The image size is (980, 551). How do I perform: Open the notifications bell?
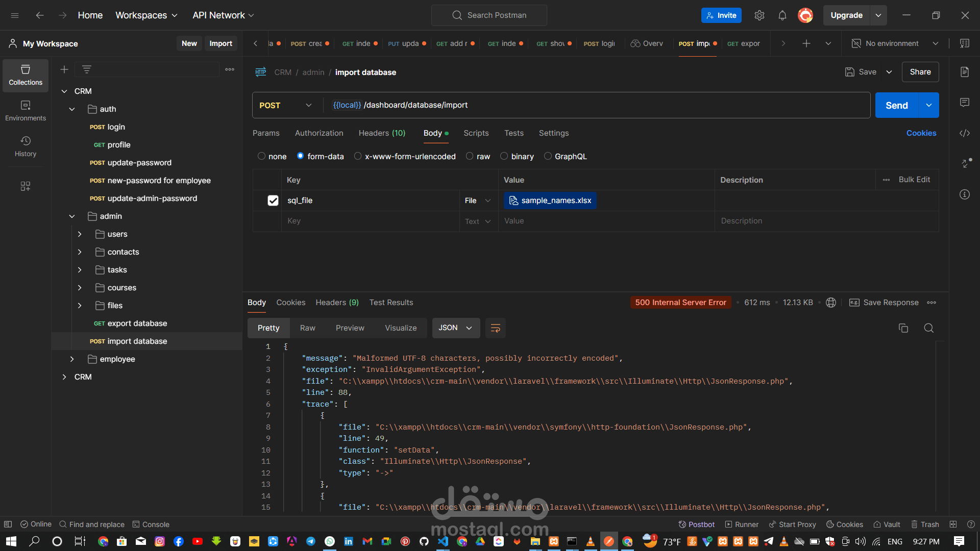[x=782, y=15]
